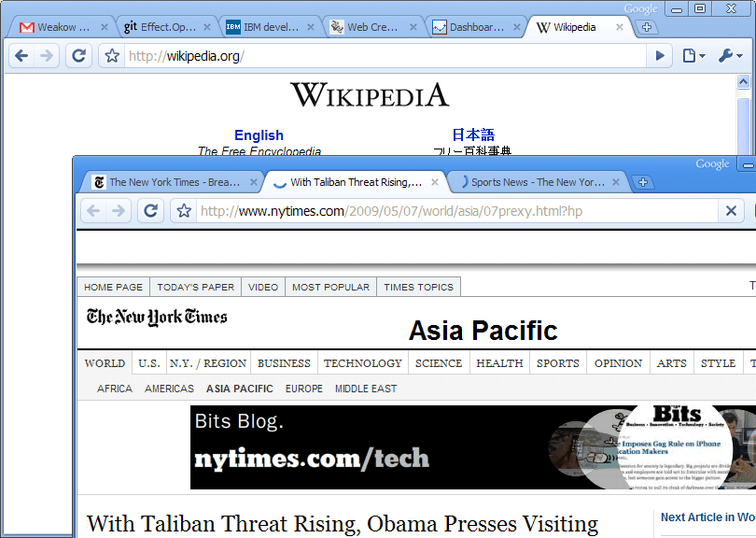Open TODAY'S PAPER section
Image resolution: width=756 pixels, height=538 pixels.
point(195,287)
